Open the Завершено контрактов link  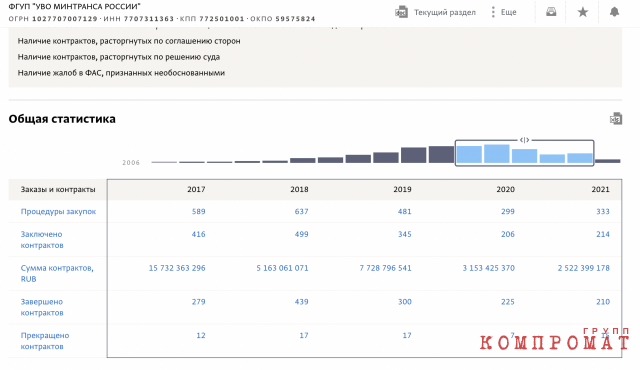[x=42, y=307]
